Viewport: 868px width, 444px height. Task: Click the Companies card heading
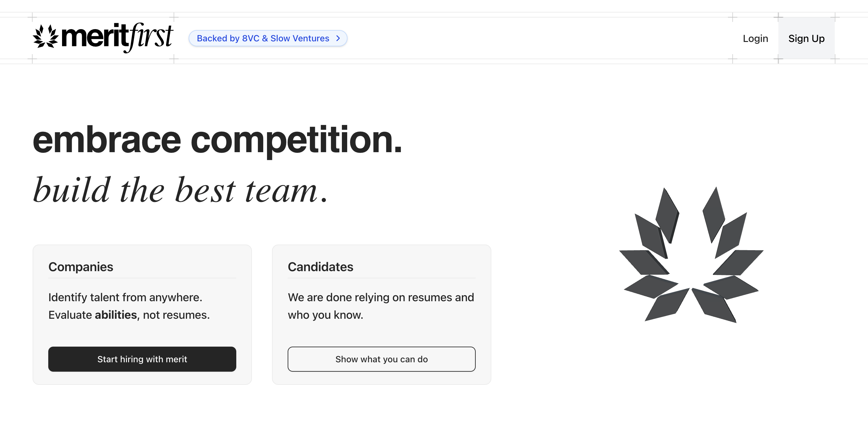(x=81, y=267)
